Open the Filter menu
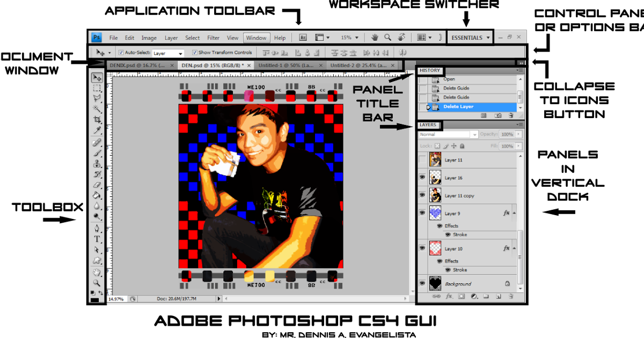This screenshot has width=644, height=338. tap(213, 38)
